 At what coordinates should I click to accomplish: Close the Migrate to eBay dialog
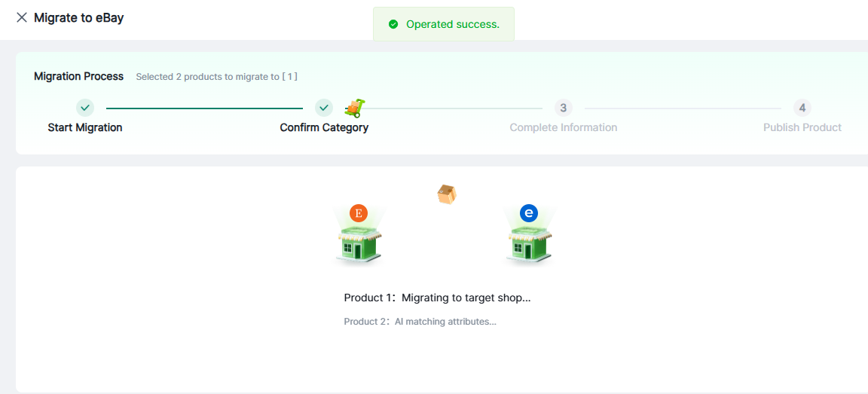(22, 17)
